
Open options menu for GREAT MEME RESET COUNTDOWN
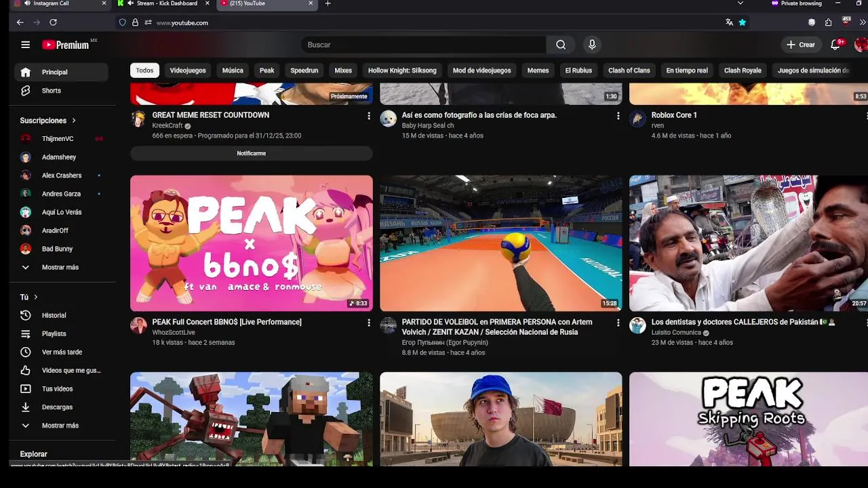(x=369, y=117)
